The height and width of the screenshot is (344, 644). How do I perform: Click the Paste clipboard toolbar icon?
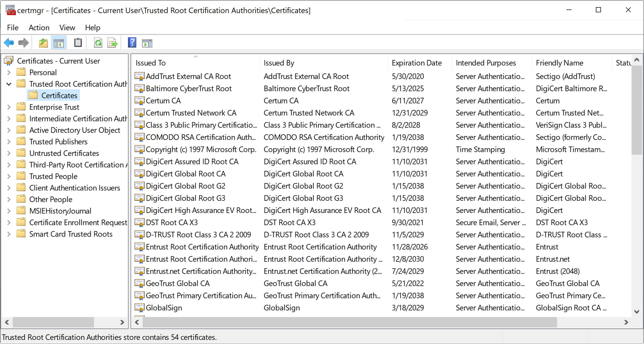click(x=78, y=43)
